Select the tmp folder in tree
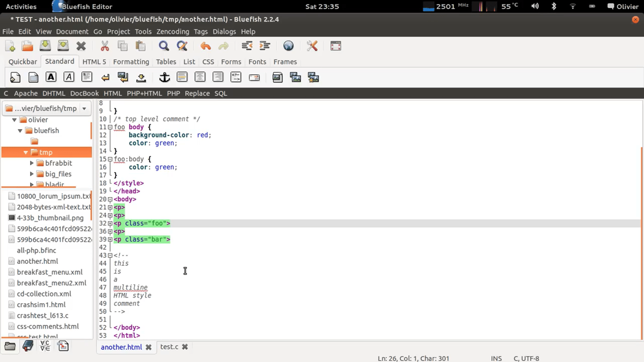Screen dimensions: 644x362 pos(46,152)
